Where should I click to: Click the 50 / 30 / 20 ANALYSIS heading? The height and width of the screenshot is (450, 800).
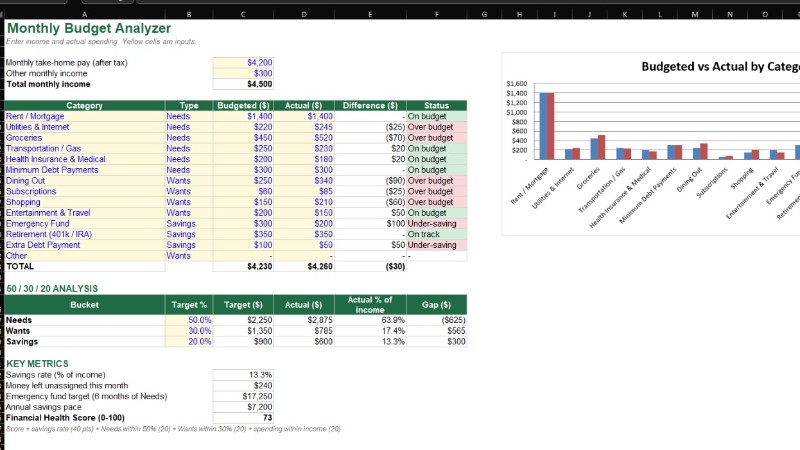(x=52, y=289)
